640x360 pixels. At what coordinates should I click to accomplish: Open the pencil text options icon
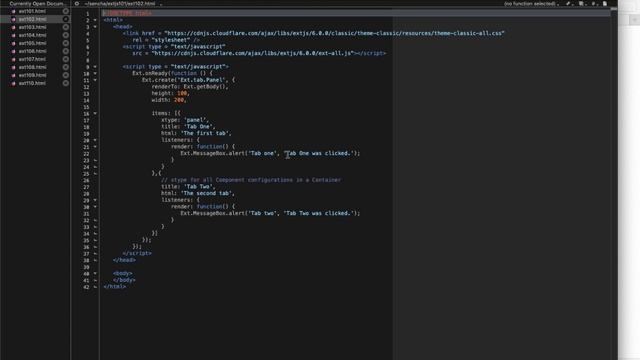point(568,3)
